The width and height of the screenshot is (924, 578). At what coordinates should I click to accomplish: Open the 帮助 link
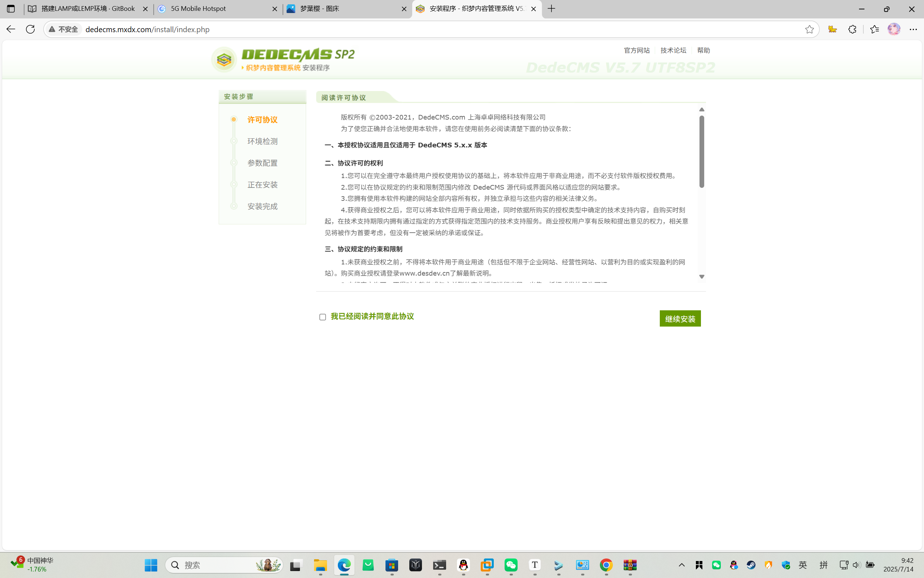pyautogui.click(x=703, y=50)
